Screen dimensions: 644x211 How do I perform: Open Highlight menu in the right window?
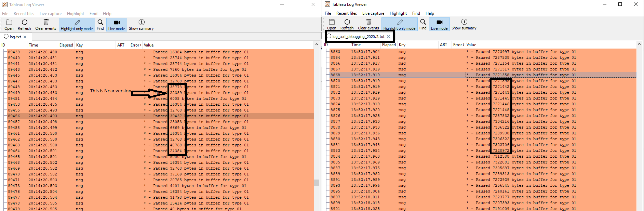tap(398, 13)
